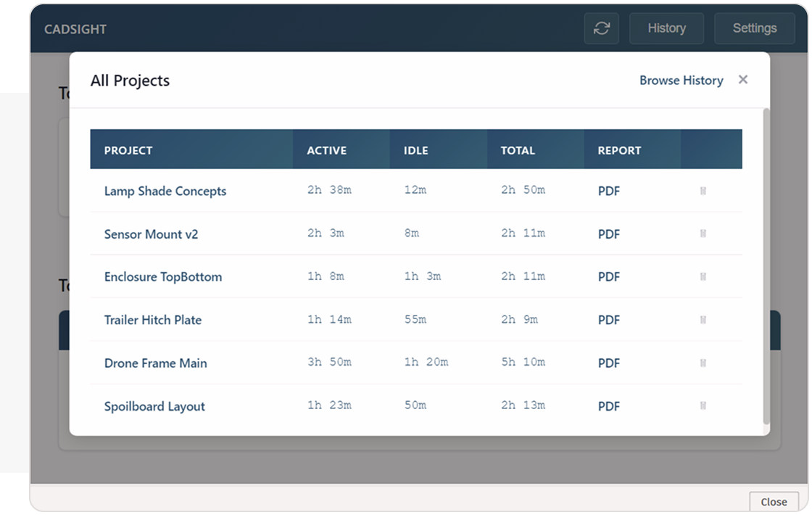812x515 pixels.
Task: Remove the Enclosure TopBottom project row
Action: [x=703, y=277]
